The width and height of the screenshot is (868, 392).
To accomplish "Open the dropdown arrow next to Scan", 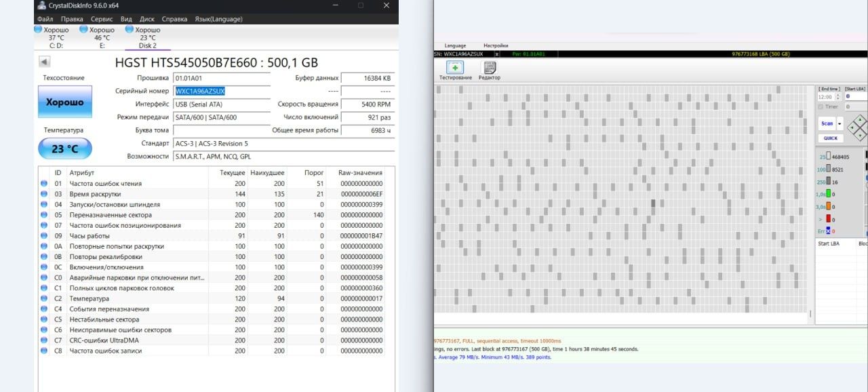I will click(840, 123).
